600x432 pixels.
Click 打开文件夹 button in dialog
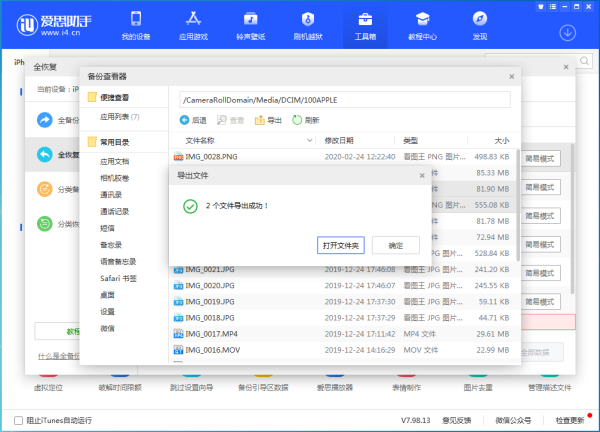340,244
